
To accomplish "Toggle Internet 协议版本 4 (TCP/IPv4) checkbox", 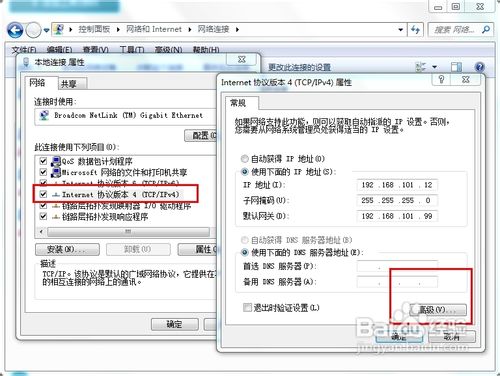I will pyautogui.click(x=43, y=194).
